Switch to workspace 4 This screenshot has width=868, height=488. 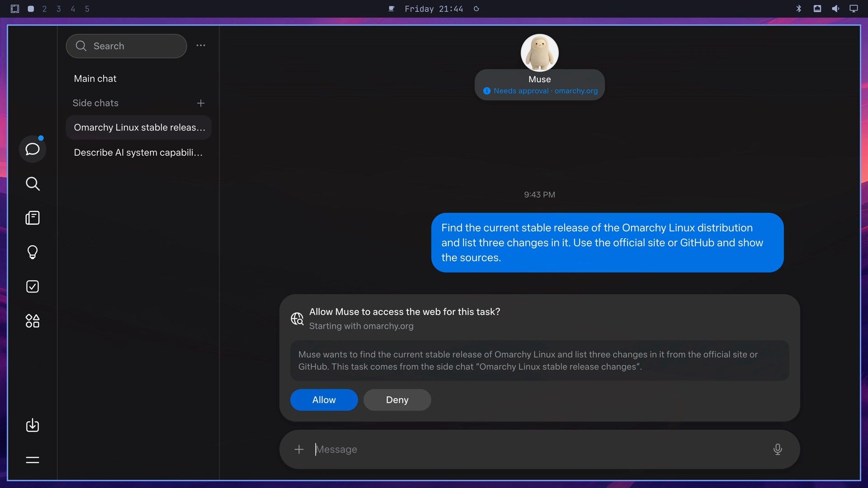[73, 9]
